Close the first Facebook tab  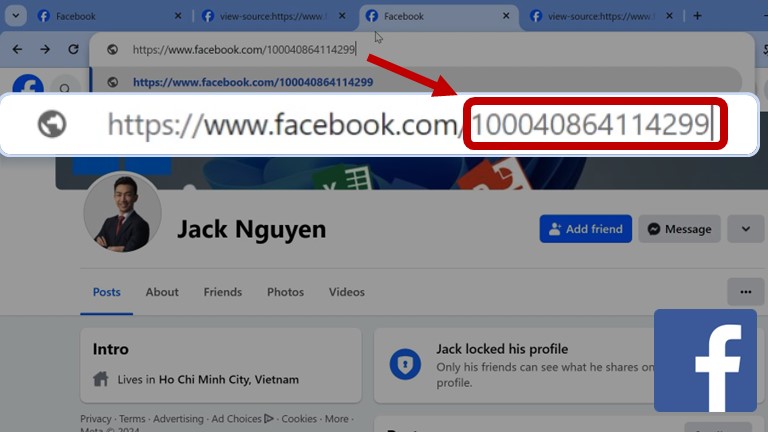178,16
